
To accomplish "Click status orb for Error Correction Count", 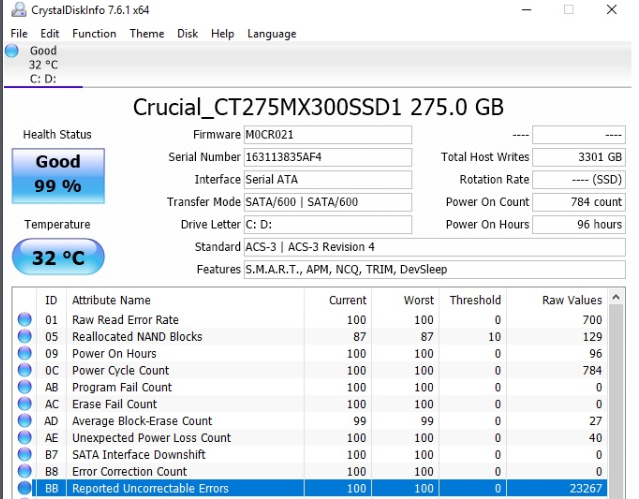I will (25, 471).
